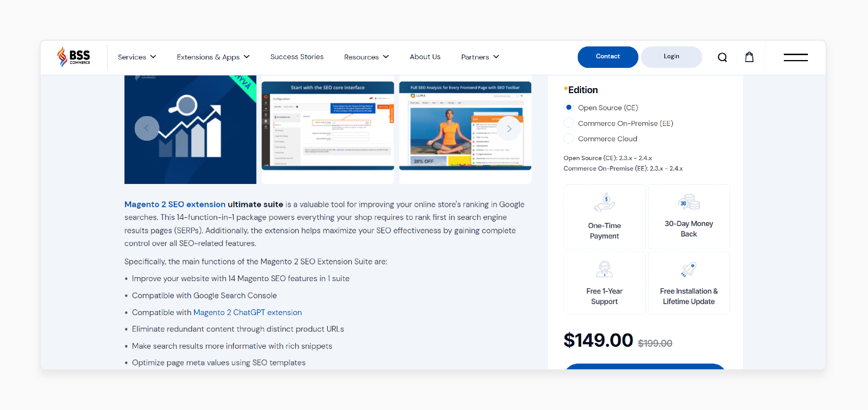Image resolution: width=868 pixels, height=410 pixels.
Task: Select the Commerce On-Premise (EE) edition
Action: click(568, 123)
